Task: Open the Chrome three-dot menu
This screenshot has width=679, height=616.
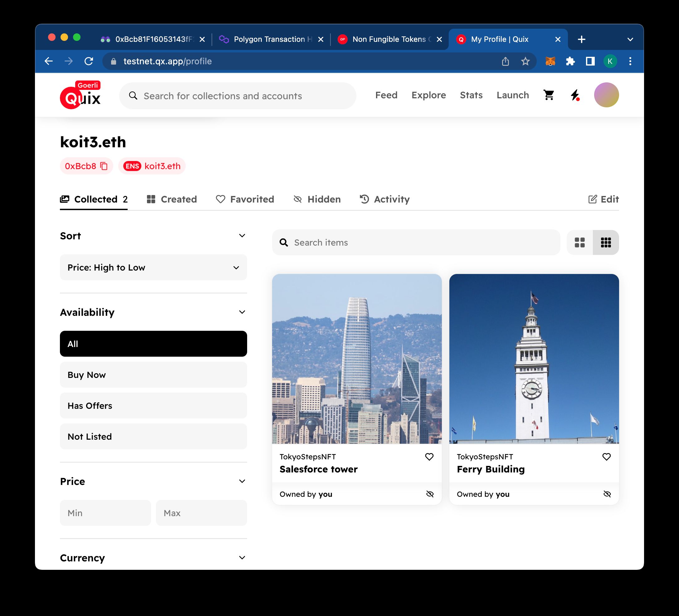Action: click(630, 61)
